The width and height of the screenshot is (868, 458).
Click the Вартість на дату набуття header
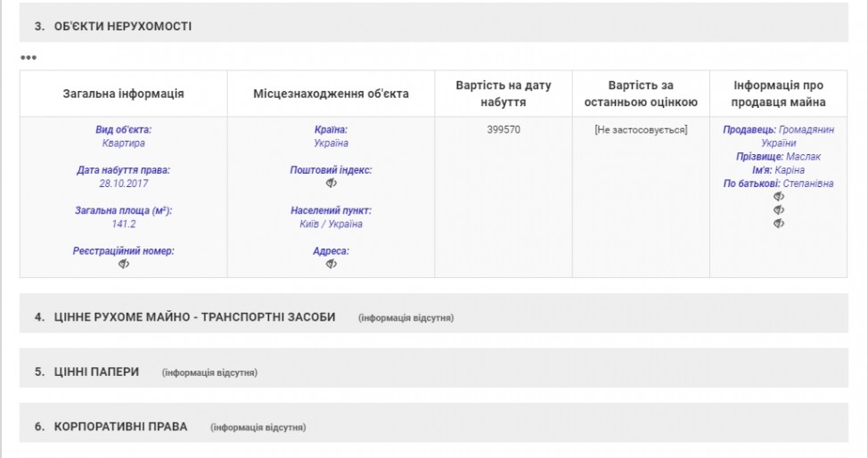504,94
